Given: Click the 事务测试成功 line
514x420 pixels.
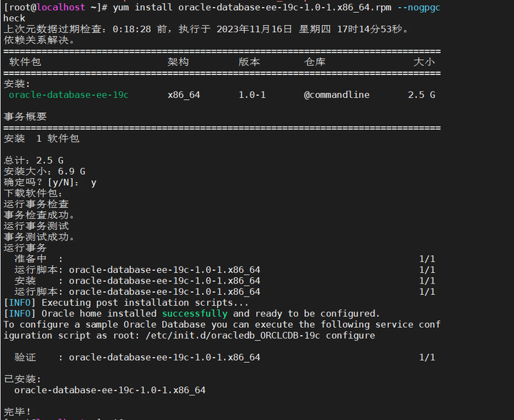Looking at the screenshot, I should tap(39, 236).
